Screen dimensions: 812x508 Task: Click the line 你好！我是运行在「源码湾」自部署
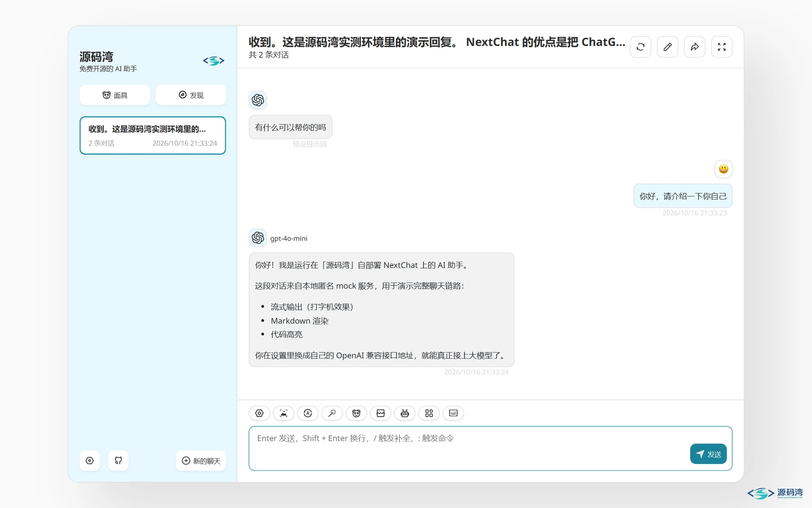tap(362, 265)
